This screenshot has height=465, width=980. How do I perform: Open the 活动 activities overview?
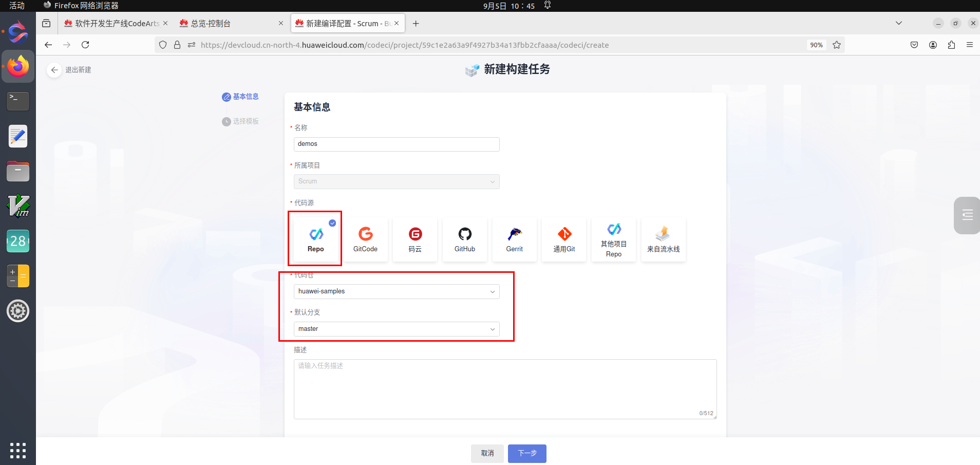(17, 6)
